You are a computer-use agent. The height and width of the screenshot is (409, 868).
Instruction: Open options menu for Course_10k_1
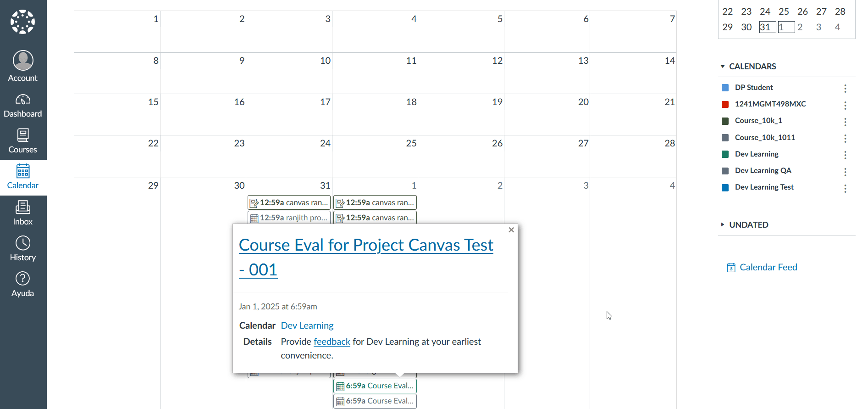click(x=845, y=122)
